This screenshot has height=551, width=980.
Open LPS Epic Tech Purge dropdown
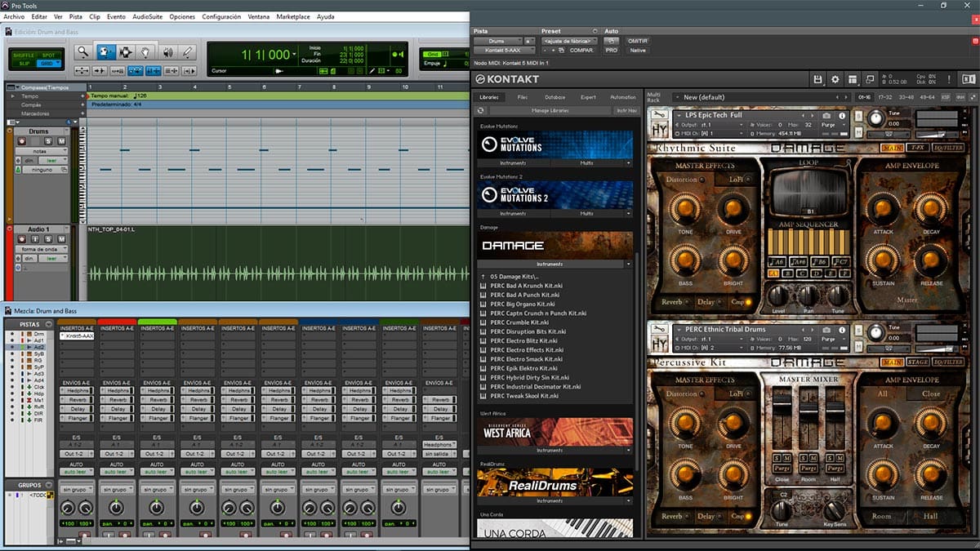point(834,125)
